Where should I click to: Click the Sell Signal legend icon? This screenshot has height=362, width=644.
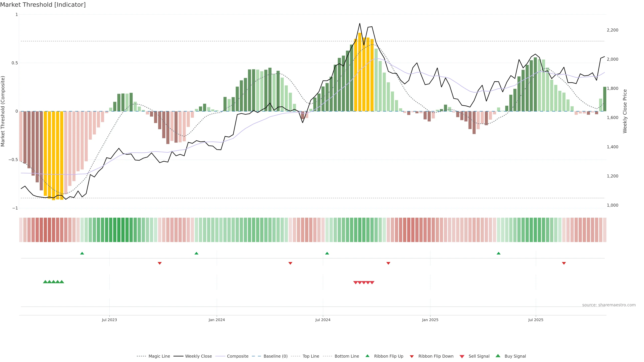462,356
